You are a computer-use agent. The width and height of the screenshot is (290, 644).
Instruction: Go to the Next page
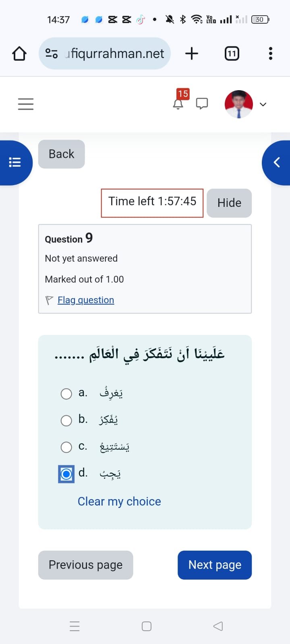click(x=215, y=565)
